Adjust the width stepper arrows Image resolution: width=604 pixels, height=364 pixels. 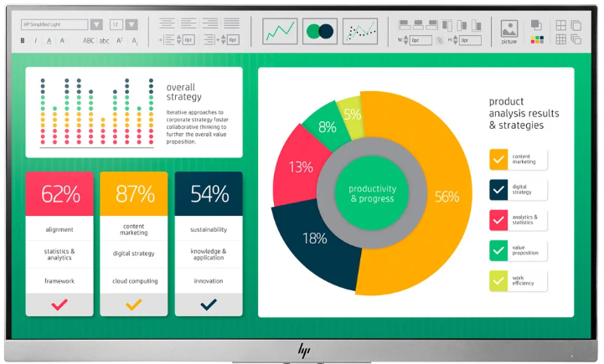(406, 40)
